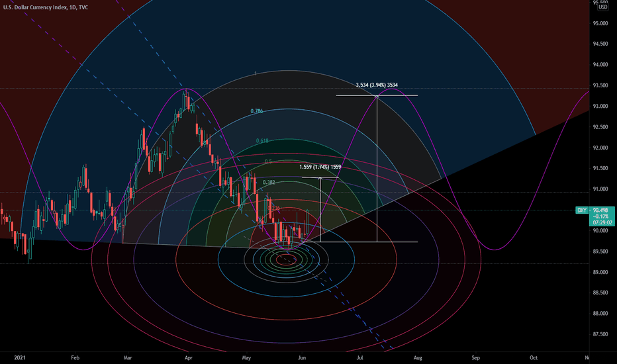Click the 94.500 price axis label
This screenshot has height=364, width=617.
[x=600, y=44]
